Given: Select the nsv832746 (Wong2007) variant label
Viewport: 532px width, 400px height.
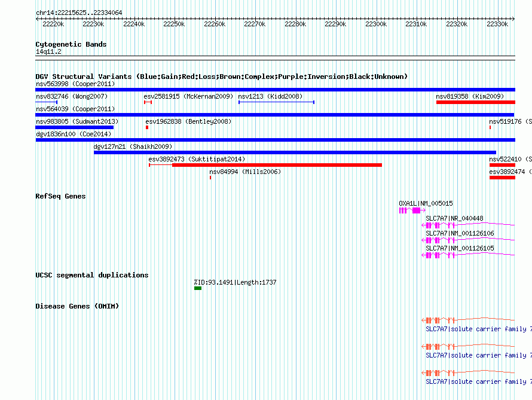Looking at the screenshot, I should [72, 96].
